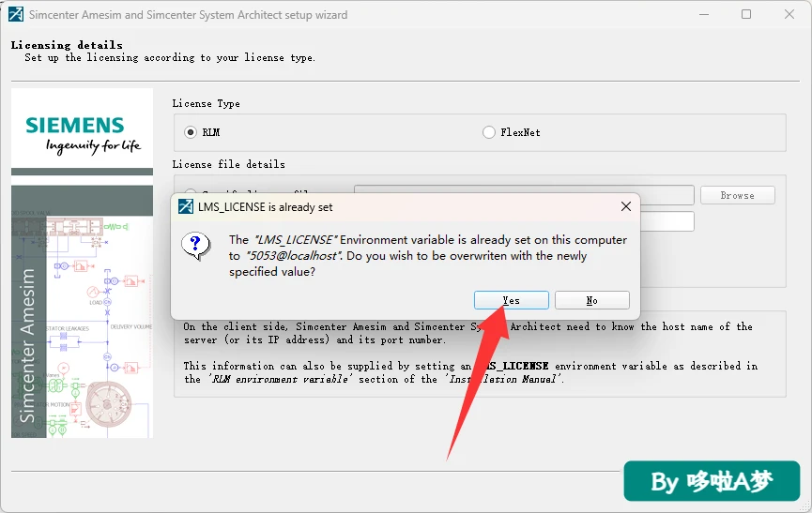The height and width of the screenshot is (513, 812).
Task: Click the vertical Simcenter Amesim banner text
Action: coord(27,345)
